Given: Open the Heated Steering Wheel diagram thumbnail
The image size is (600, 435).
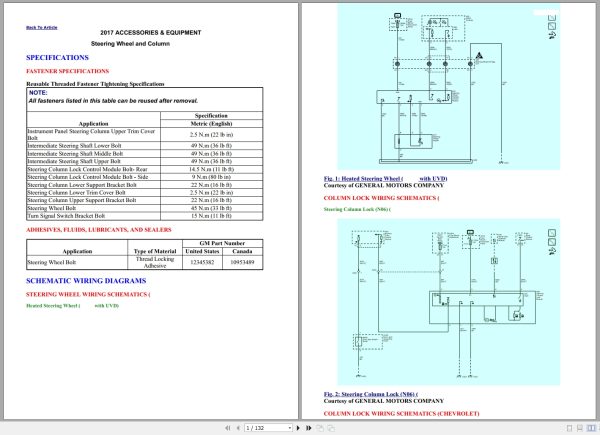Looking at the screenshot, I should pyautogui.click(x=448, y=87).
